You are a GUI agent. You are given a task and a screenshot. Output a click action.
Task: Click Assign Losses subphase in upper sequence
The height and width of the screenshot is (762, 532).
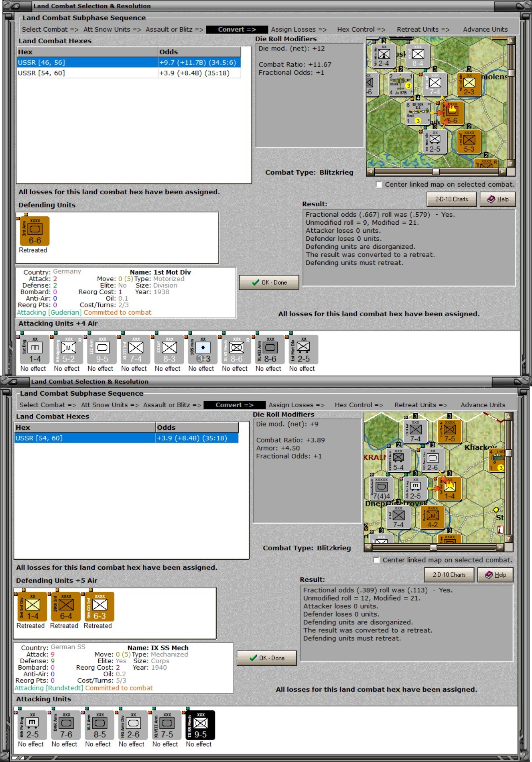(x=298, y=29)
